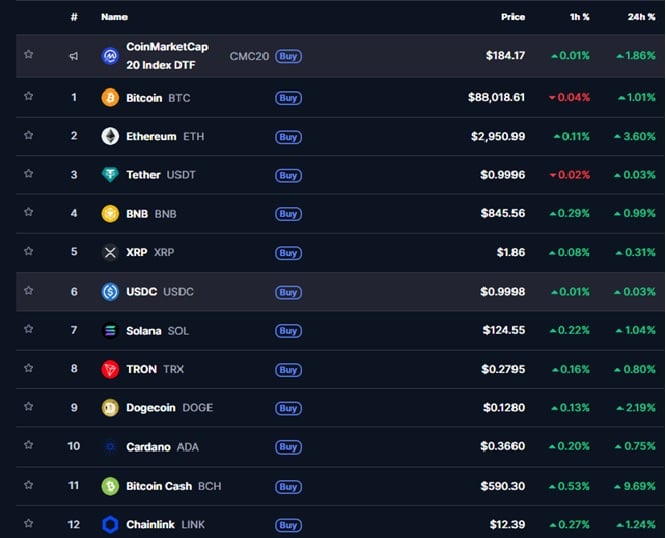666x538 pixels.
Task: Favorite XRP with its star icon
Action: (29, 252)
